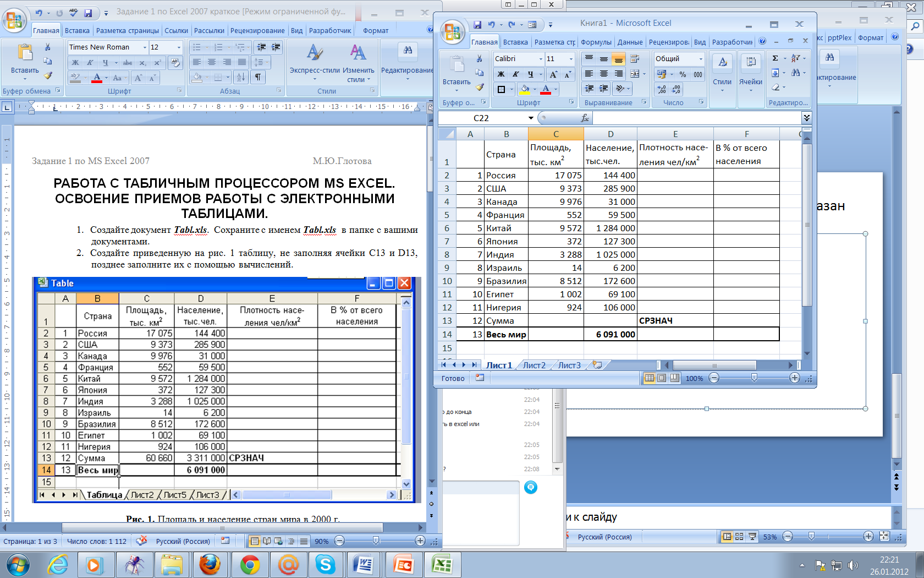
Task: Open Word Разметка страницы tab
Action: coord(128,31)
